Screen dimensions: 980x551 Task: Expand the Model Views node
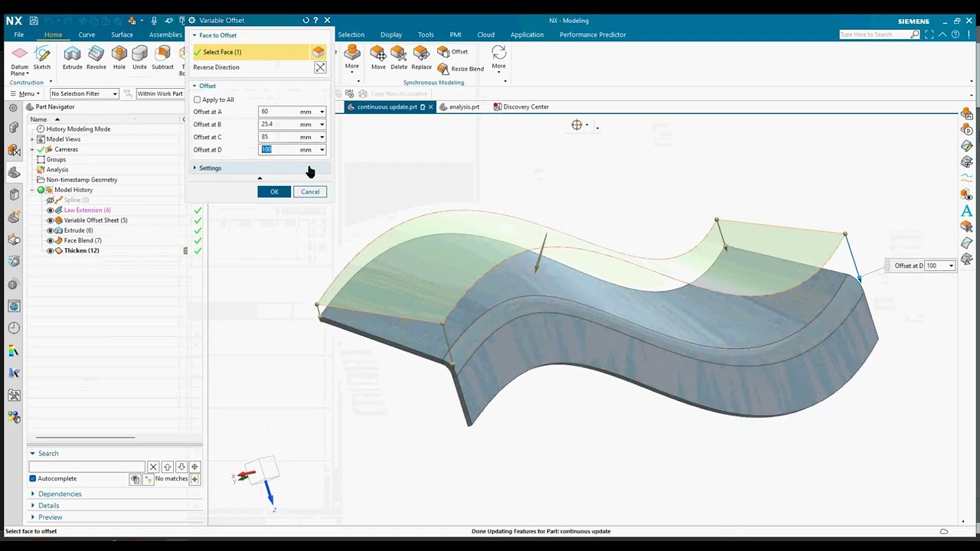(x=32, y=139)
